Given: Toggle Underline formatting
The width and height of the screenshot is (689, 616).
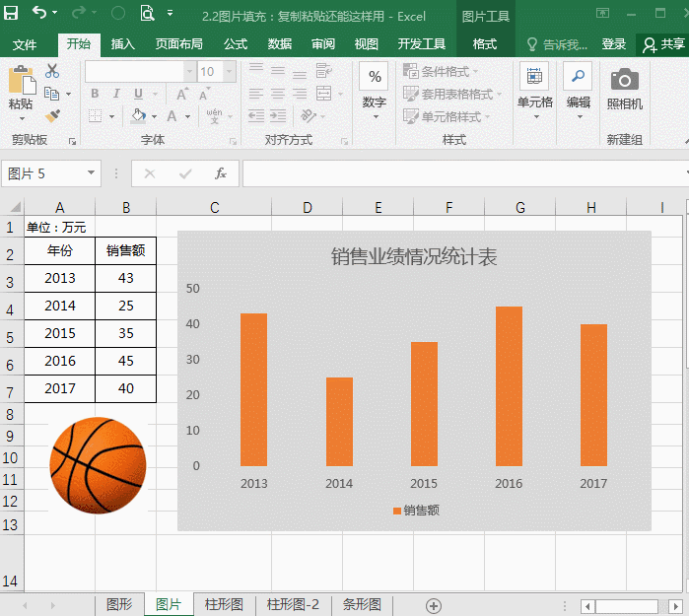Looking at the screenshot, I should [138, 94].
